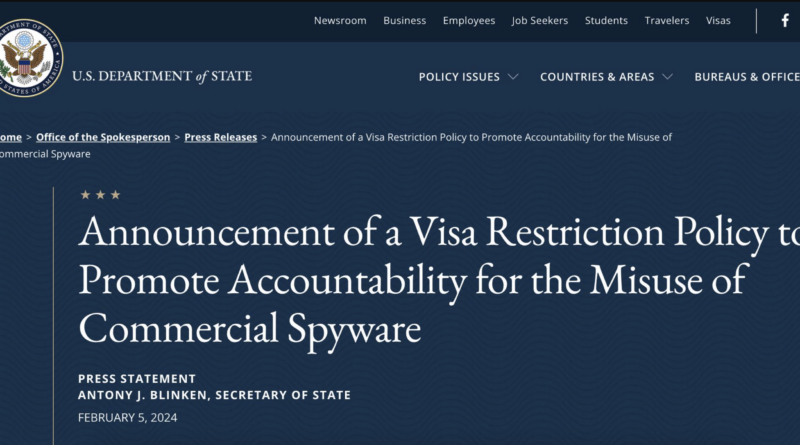Image resolution: width=800 pixels, height=445 pixels.
Task: Go to the Business section
Action: (x=405, y=21)
